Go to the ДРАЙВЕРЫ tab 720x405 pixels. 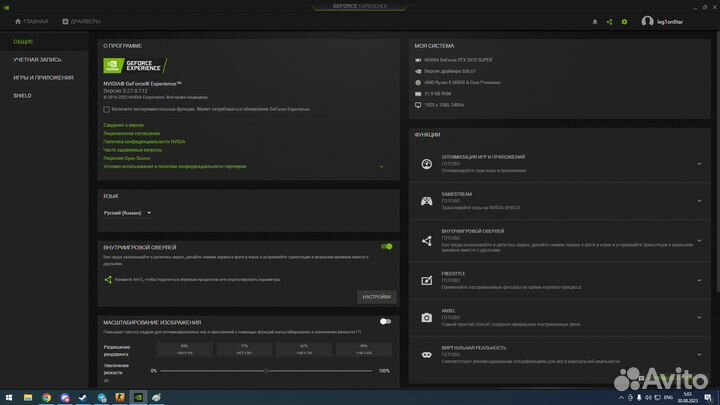coord(81,22)
